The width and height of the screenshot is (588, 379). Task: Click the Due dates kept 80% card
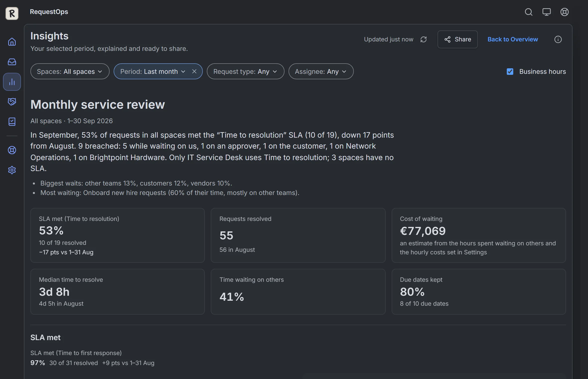479,292
